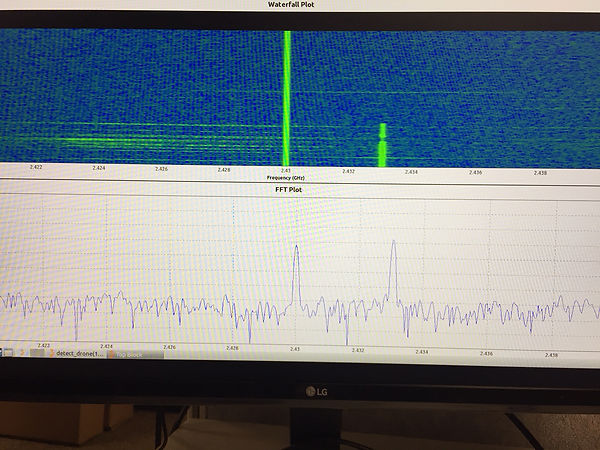
Task: Click the 2.428 tick on waterfall axis
Action: coord(224,170)
